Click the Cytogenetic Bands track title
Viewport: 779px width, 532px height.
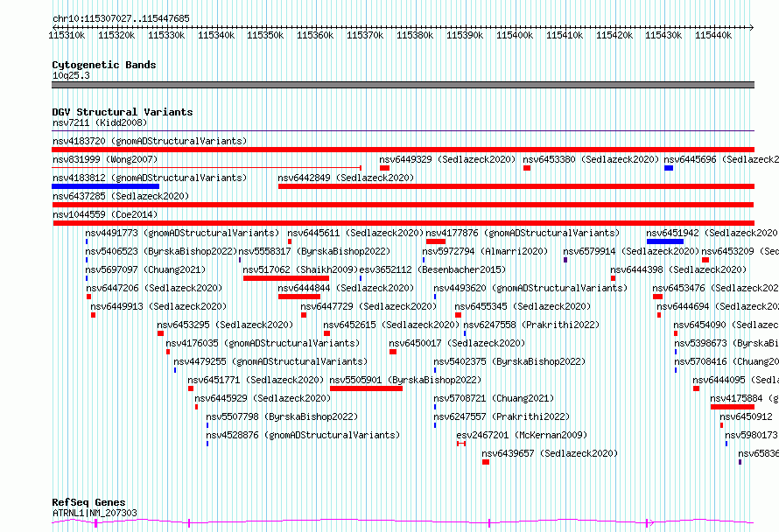[104, 65]
